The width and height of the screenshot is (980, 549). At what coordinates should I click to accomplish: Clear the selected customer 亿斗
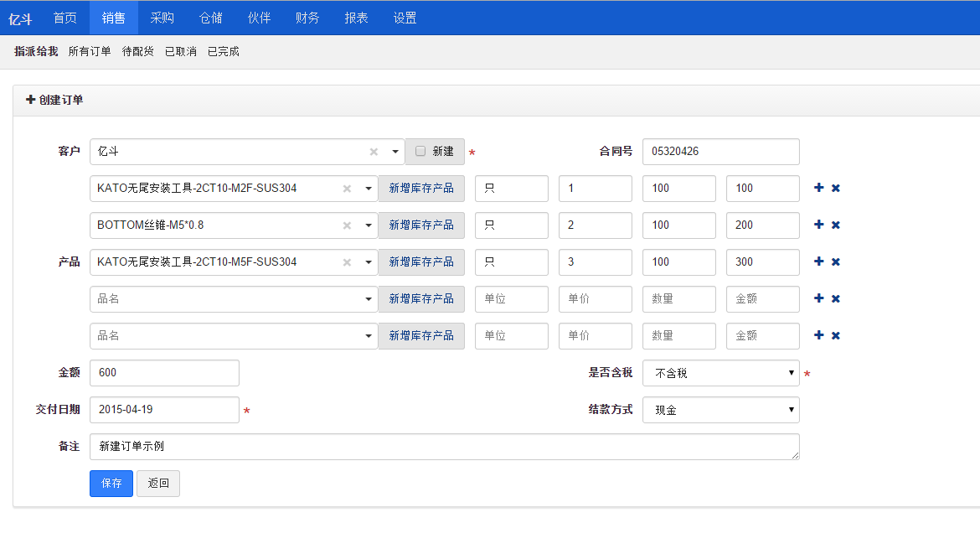point(374,152)
